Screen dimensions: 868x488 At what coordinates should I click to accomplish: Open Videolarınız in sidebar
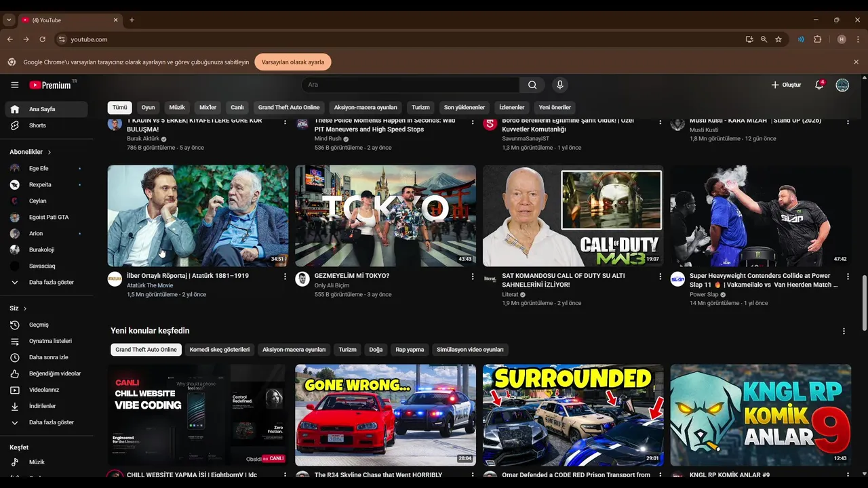[x=46, y=390]
